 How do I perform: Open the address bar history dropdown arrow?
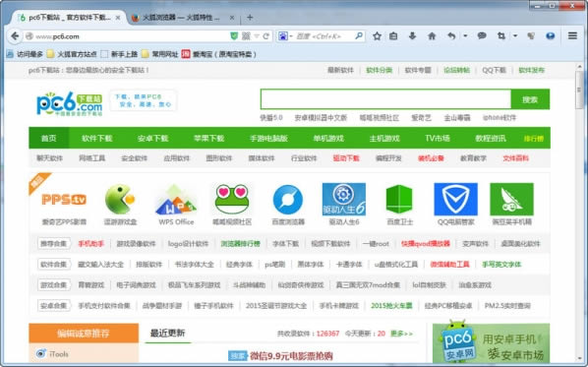pyautogui.click(x=257, y=36)
